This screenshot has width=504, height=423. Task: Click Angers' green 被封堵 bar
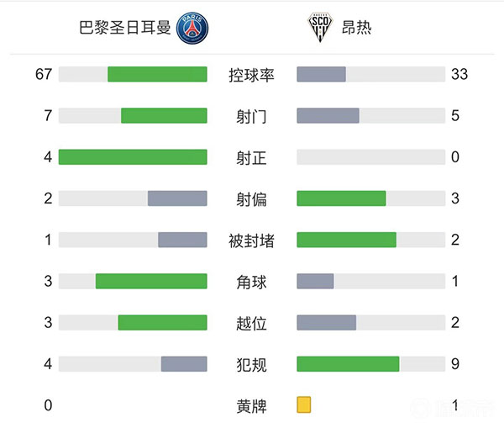[x=346, y=240]
